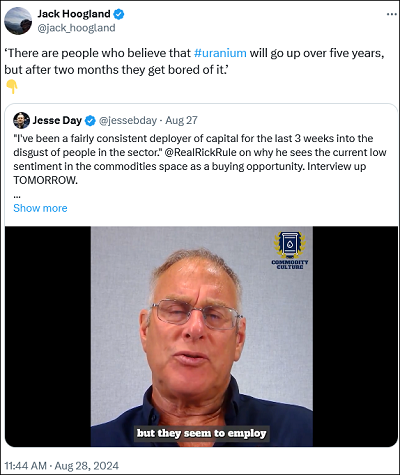Screen dimensions: 400x475
Task: Click the Jack Hoogland display name
Action: click(74, 14)
